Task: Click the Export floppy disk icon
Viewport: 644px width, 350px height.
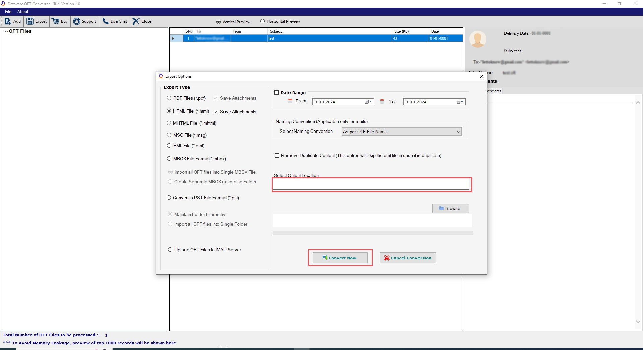Action: (30, 21)
